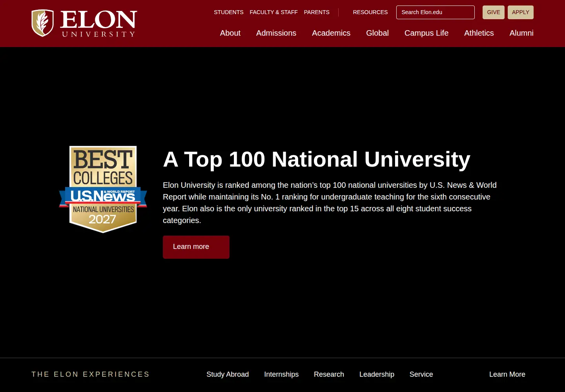Open the About menu
Viewport: 565px width, 392px height.
(x=230, y=33)
